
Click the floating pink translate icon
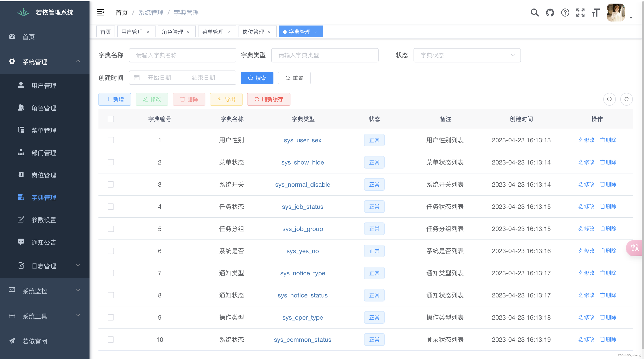(x=635, y=248)
